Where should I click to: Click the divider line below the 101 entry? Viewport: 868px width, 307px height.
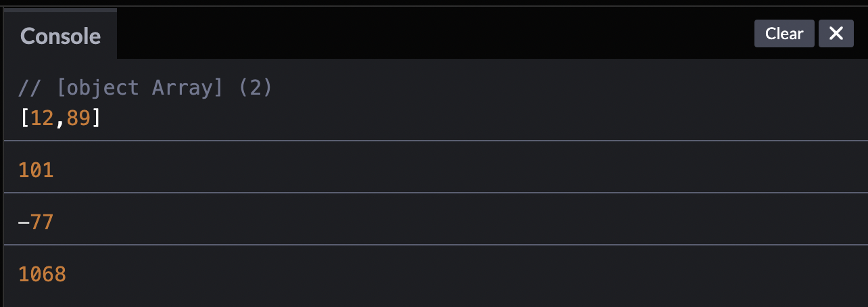click(436, 193)
